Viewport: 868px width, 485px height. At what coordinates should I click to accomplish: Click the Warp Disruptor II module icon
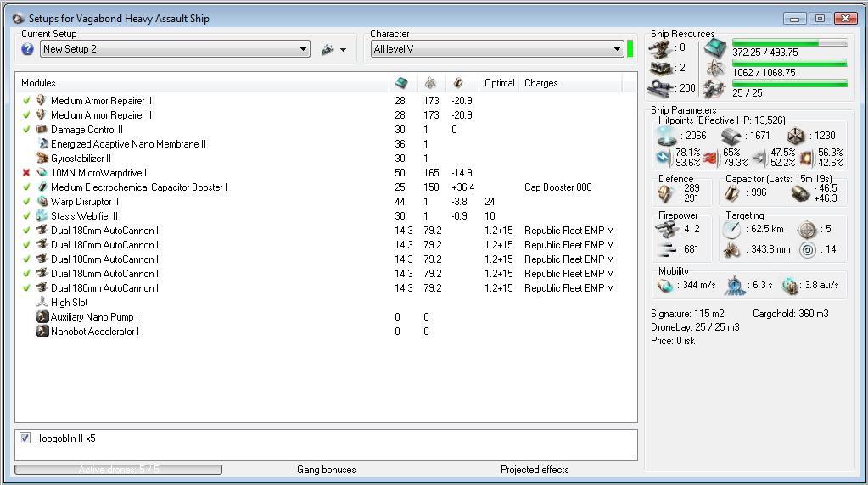[x=42, y=201]
